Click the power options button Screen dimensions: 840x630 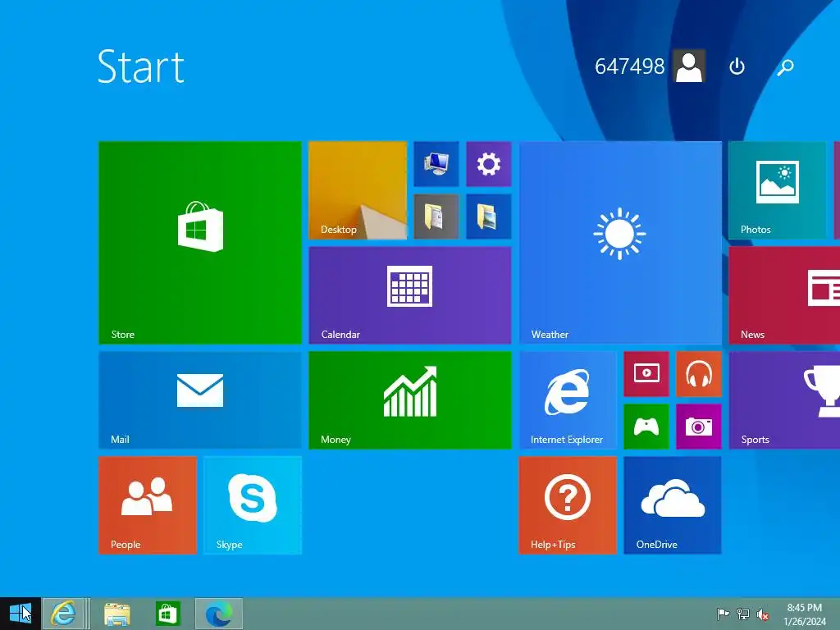[x=737, y=66]
